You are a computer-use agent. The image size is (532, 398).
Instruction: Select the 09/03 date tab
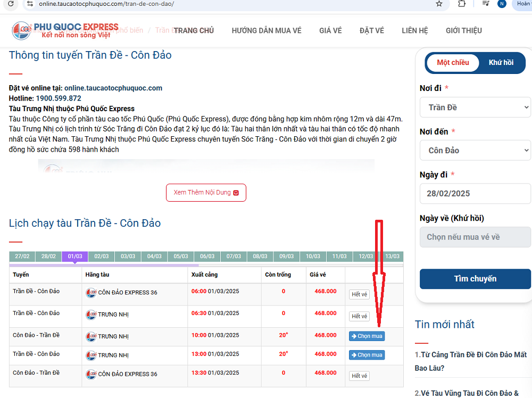coord(287,256)
